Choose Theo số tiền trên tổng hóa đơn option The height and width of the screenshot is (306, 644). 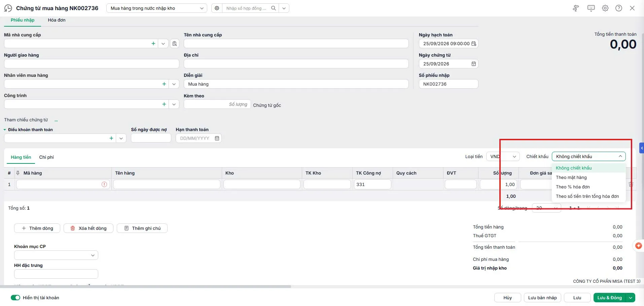click(589, 196)
